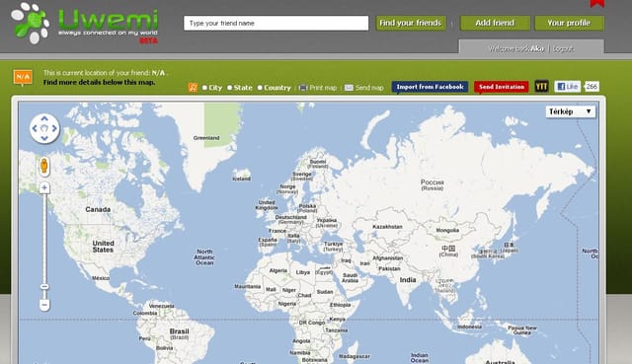The image size is (632, 364).
Task: Zoom in with the plus button
Action: tap(44, 187)
